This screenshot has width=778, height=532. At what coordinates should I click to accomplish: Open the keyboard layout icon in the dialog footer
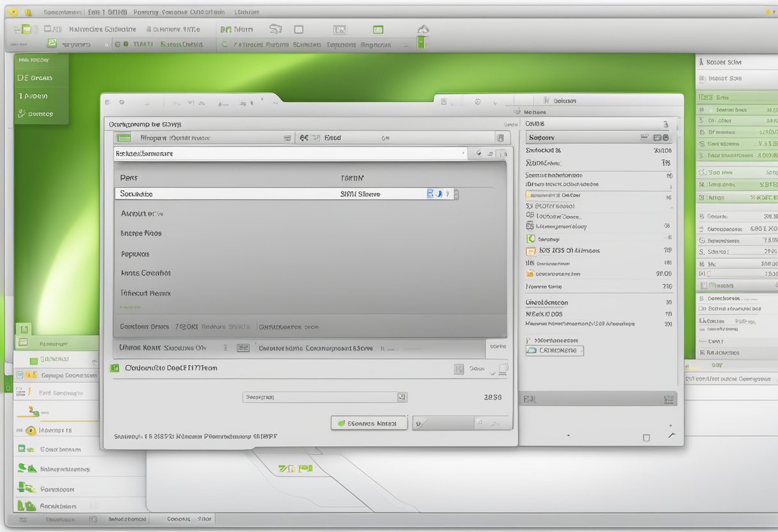click(242, 347)
